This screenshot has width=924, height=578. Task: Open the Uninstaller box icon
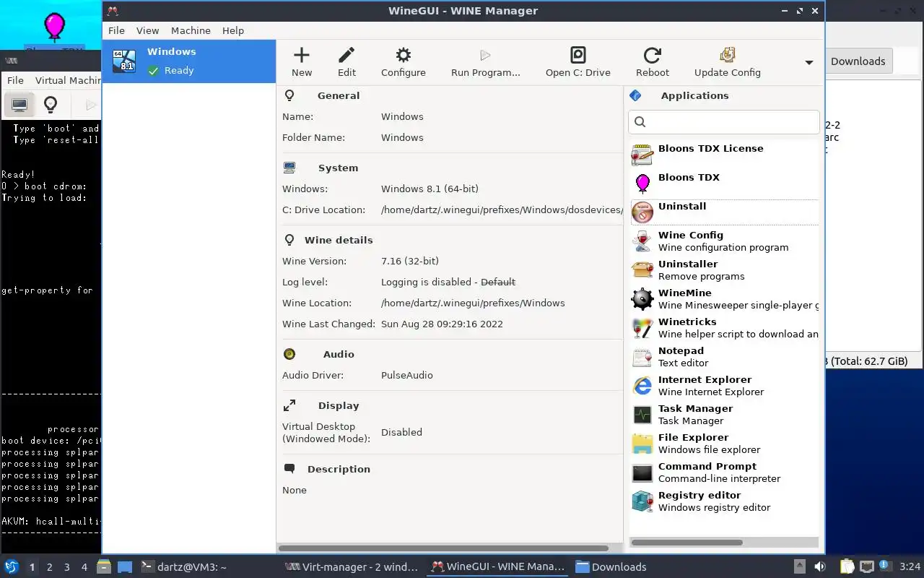click(x=642, y=270)
